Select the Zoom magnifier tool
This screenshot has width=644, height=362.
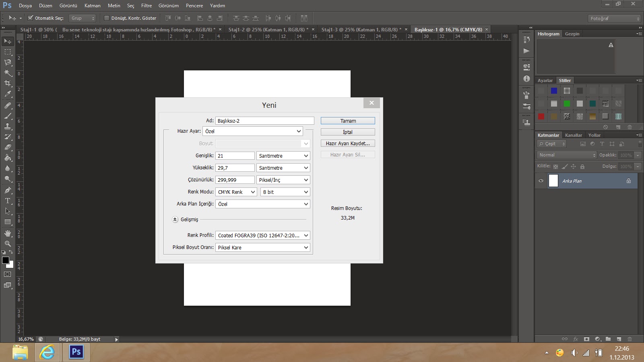tap(8, 244)
